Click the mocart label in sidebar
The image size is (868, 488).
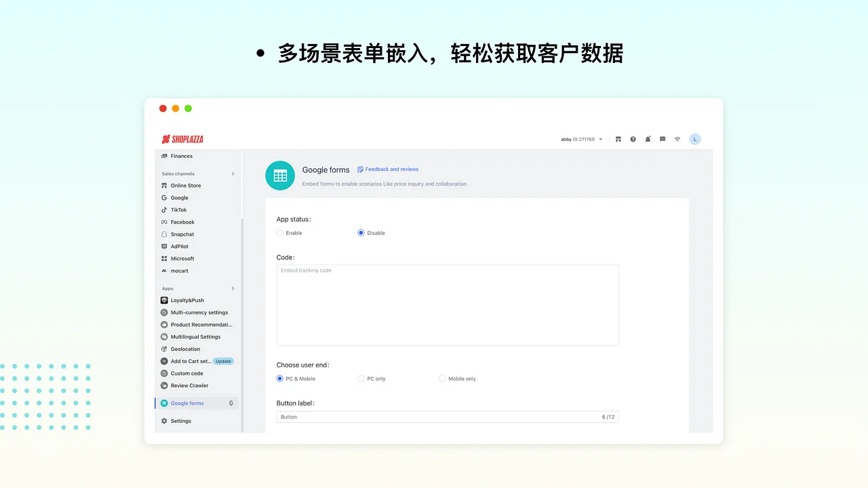[180, 271]
